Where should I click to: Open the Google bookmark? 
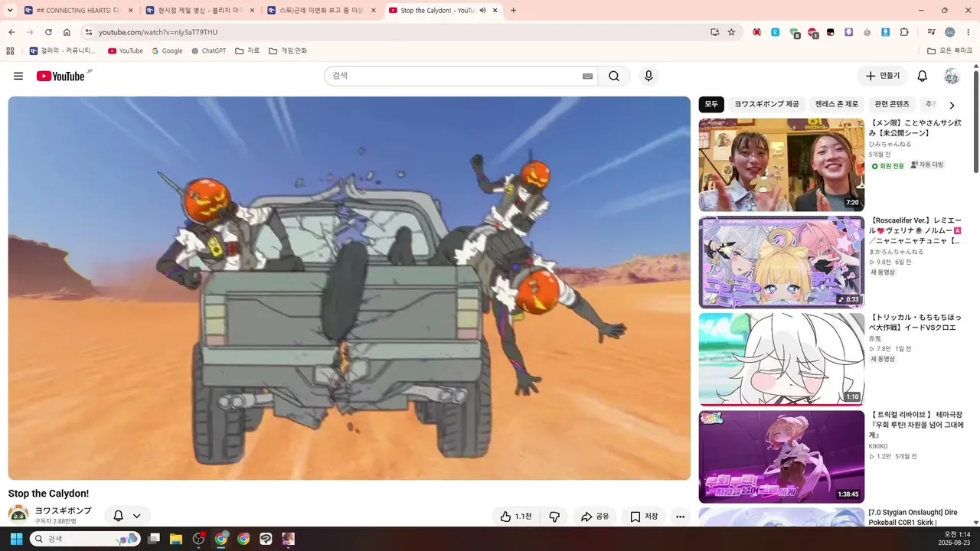pyautogui.click(x=167, y=51)
